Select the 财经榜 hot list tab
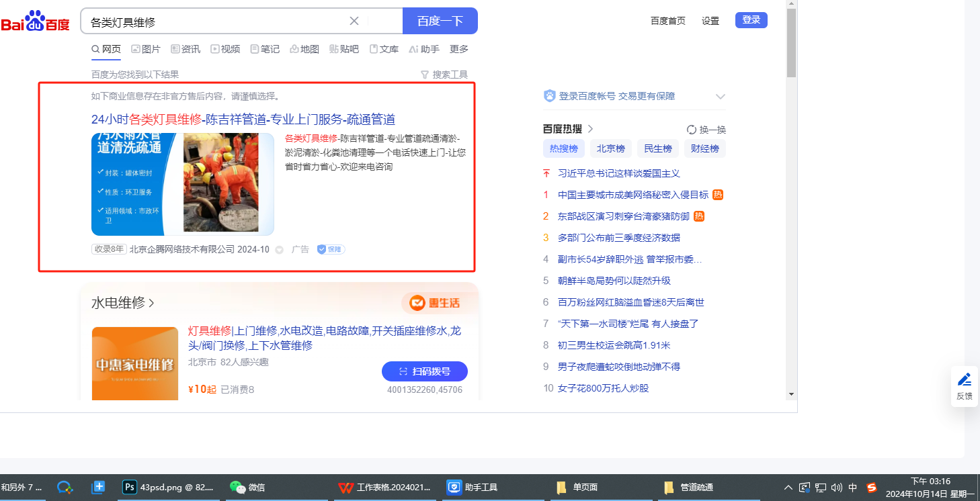The height and width of the screenshot is (501, 980). point(705,148)
